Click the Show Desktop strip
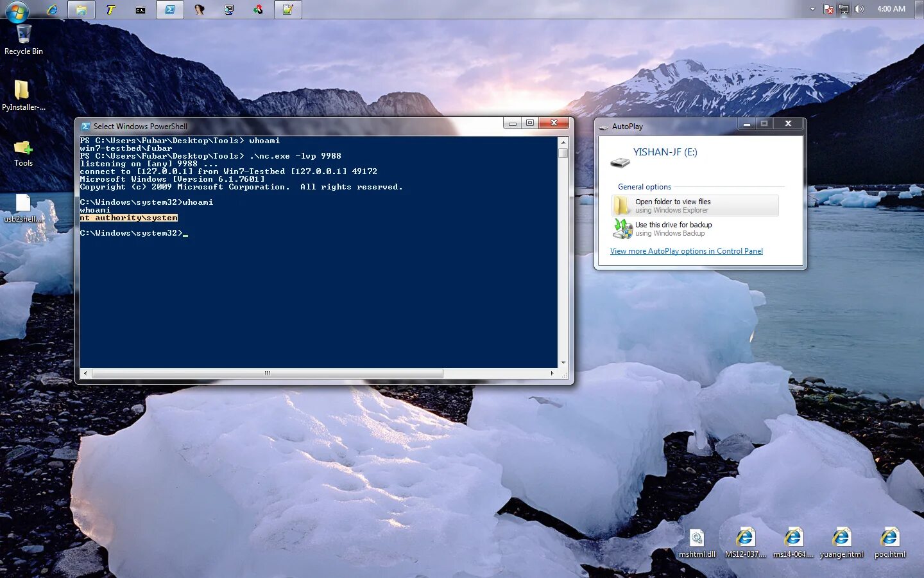Screen dimensions: 924x578 point(920,9)
